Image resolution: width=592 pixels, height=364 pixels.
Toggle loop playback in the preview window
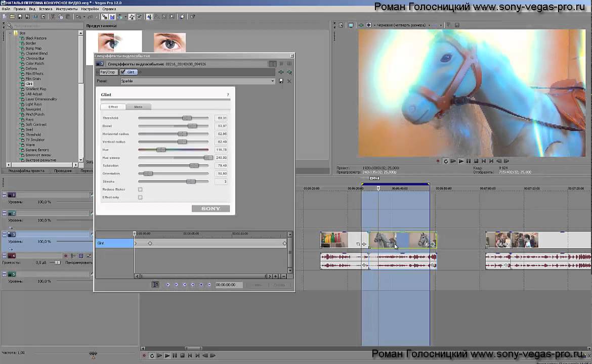[445, 161]
